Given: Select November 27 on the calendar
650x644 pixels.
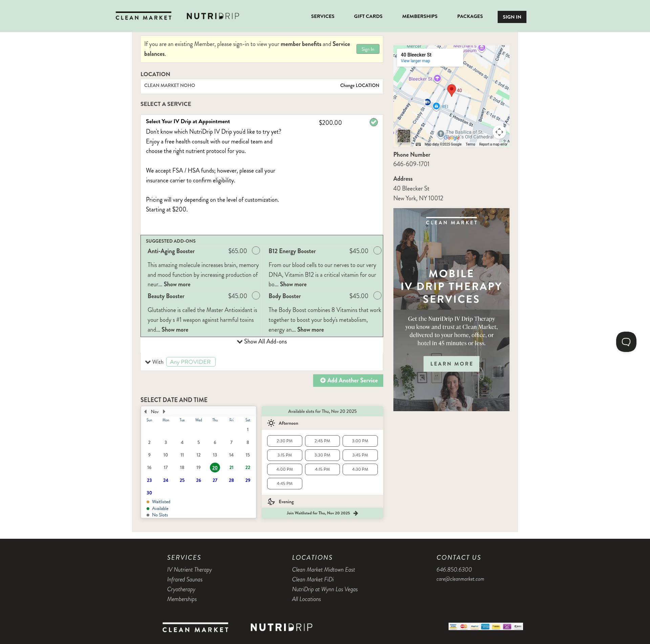Looking at the screenshot, I should click(215, 481).
